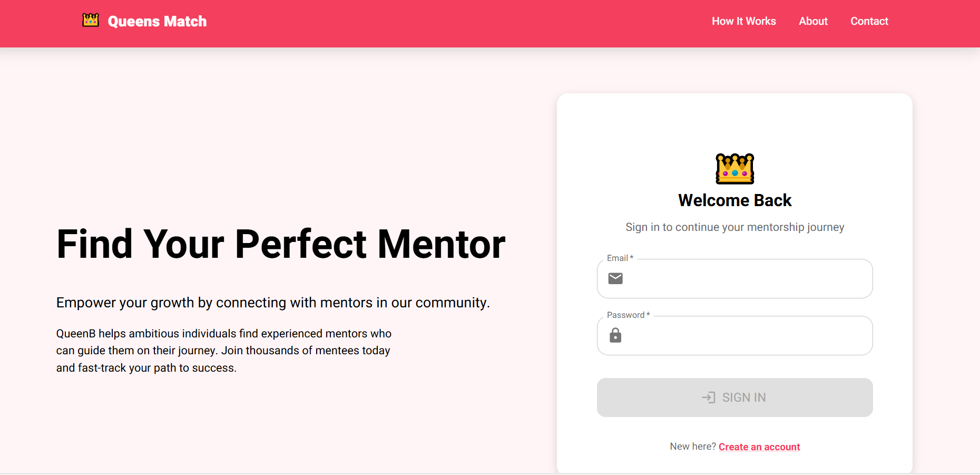Image resolution: width=980 pixels, height=475 pixels.
Task: Open the How It Works page
Action: (743, 21)
